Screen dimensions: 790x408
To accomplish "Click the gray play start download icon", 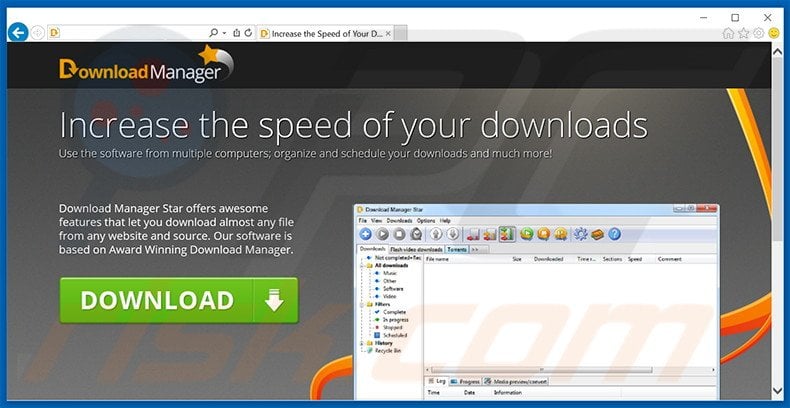I will pyautogui.click(x=382, y=234).
